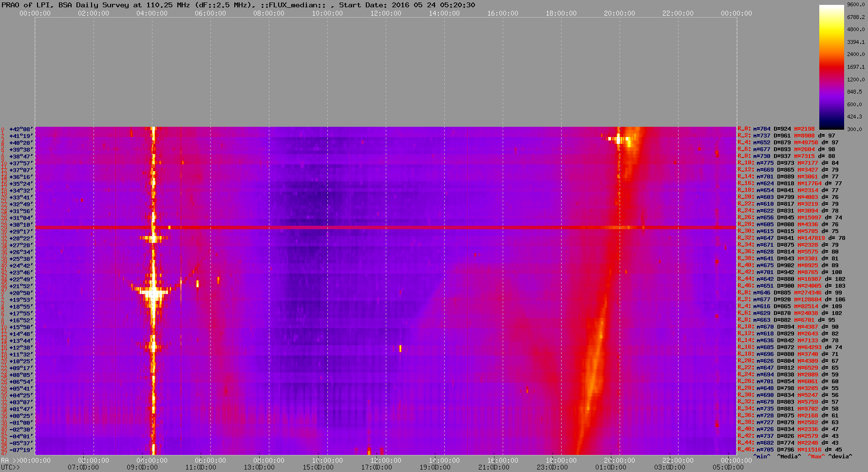Click the UTC axis tick 13:00:00
The width and height of the screenshot is (868, 472).
click(259, 467)
